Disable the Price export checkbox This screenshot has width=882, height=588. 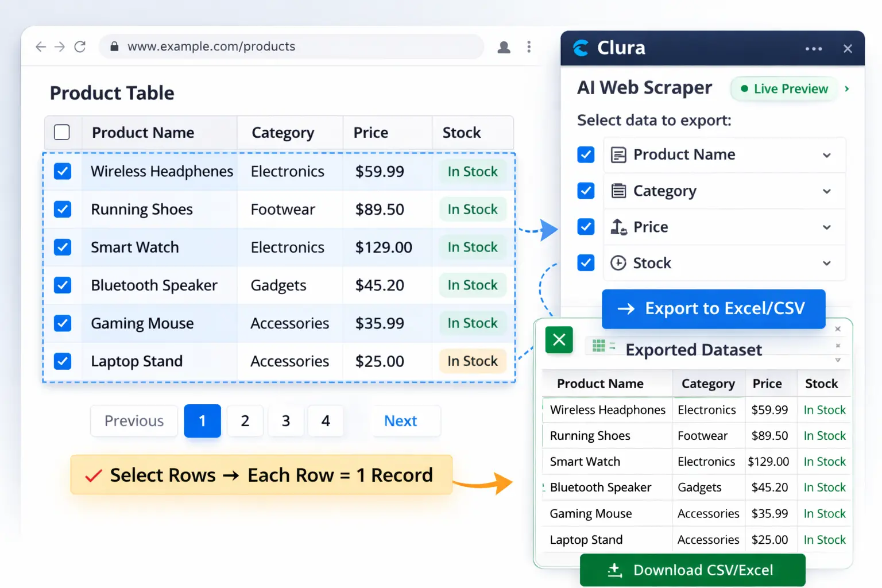pos(585,227)
